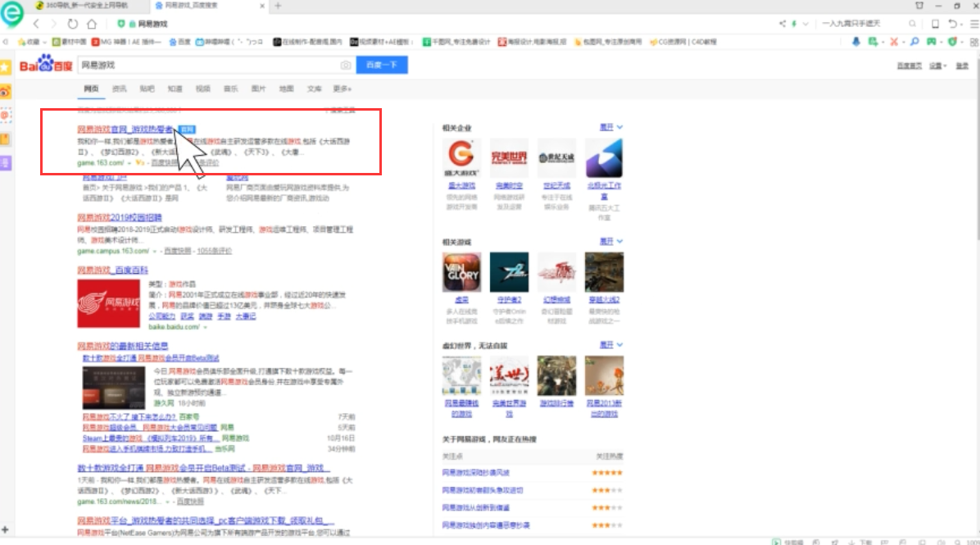The width and height of the screenshot is (980, 545).
Task: Click the green security shield in address bar
Action: (120, 24)
